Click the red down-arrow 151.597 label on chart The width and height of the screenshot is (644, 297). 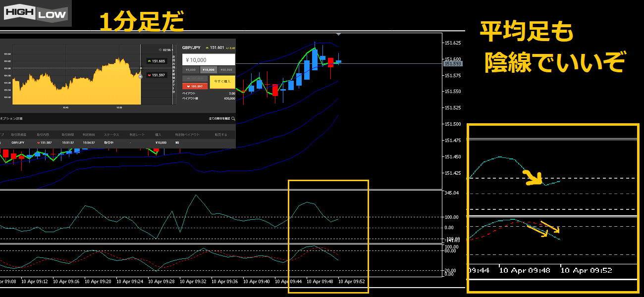click(x=156, y=75)
